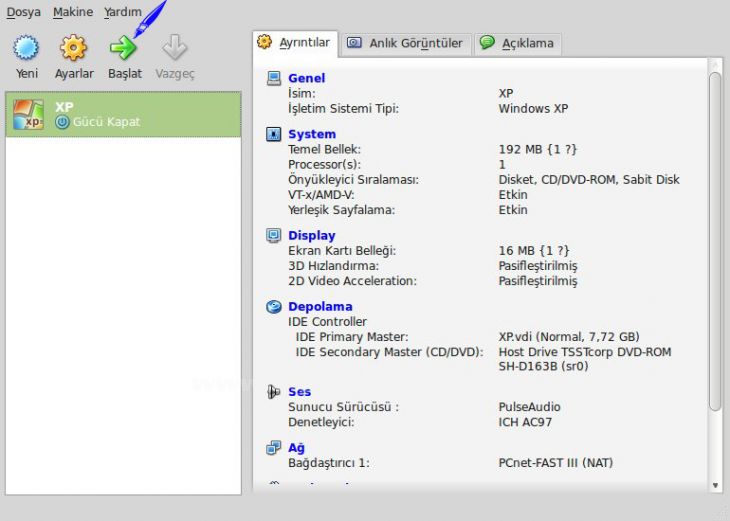Click the 'Windows XP' operating system value
Image resolution: width=730 pixels, height=521 pixels.
[533, 108]
